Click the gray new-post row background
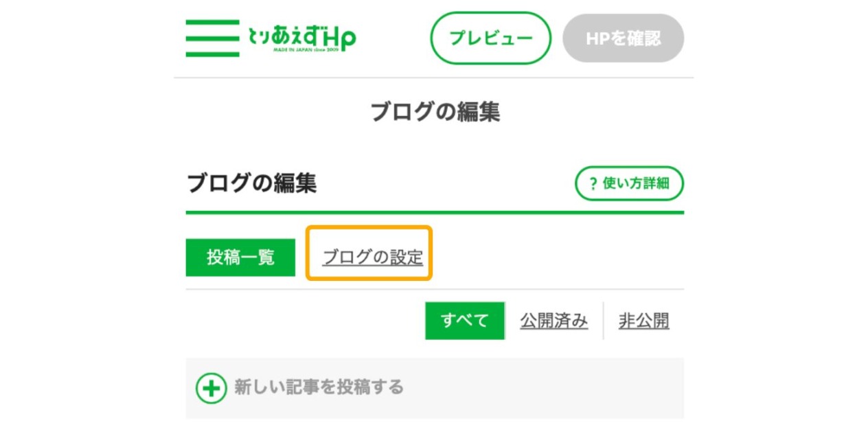This screenshot has height=434, width=868. coord(435,388)
